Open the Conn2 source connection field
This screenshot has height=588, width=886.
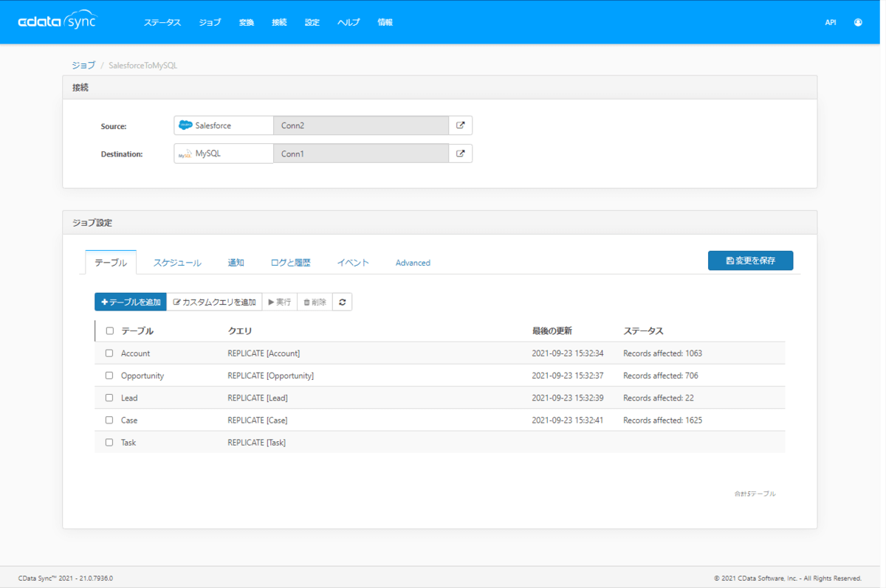point(360,125)
